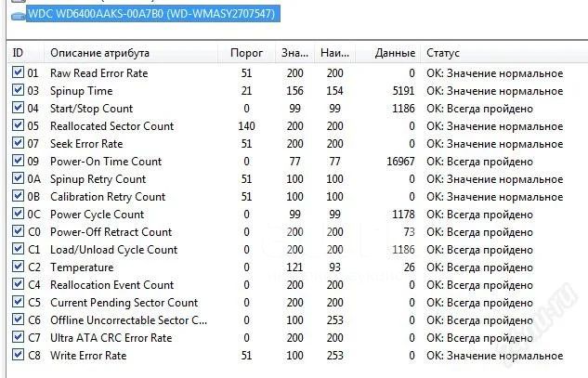Disable the 05 Reallocated Sector Count checkbox
Screen dimensions: 588x378
[18, 126]
